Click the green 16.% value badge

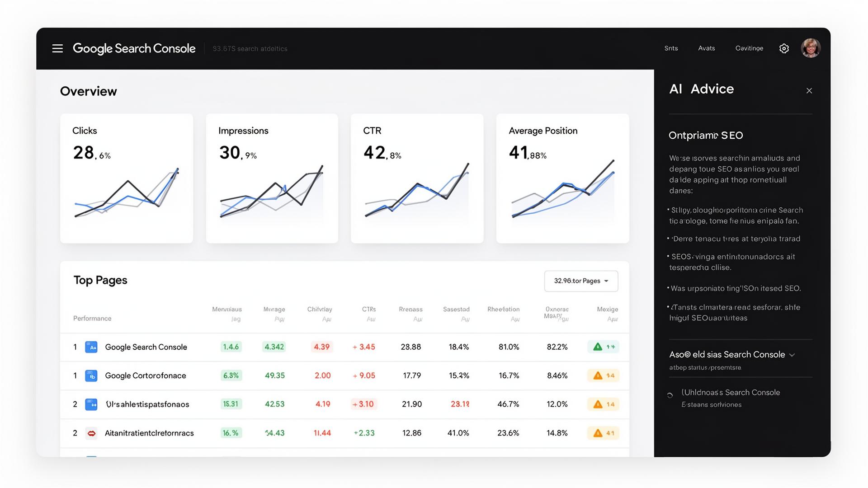coord(231,433)
